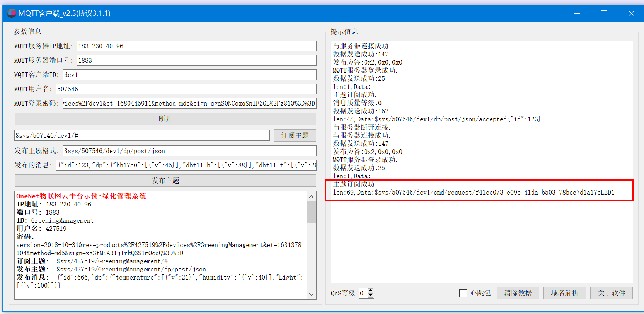
Task: Click the QoS level value field
Action: pyautogui.click(x=363, y=293)
